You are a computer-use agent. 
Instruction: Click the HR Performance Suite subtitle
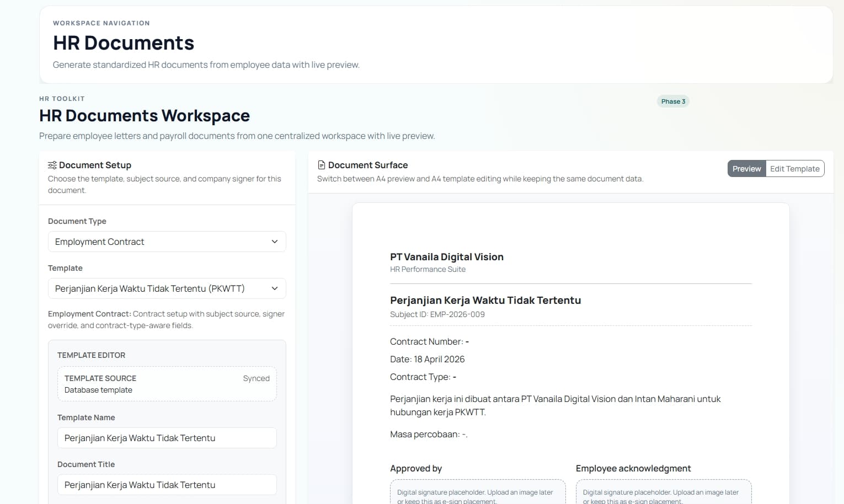(x=428, y=269)
